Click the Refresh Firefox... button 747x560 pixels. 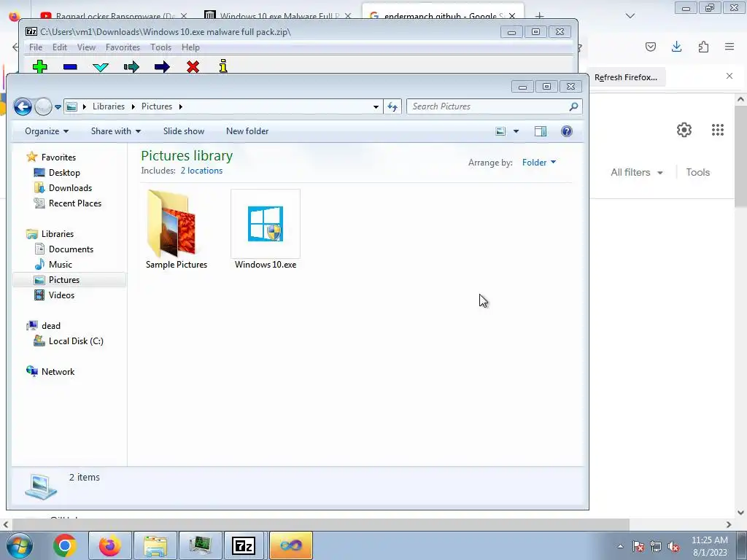(625, 77)
